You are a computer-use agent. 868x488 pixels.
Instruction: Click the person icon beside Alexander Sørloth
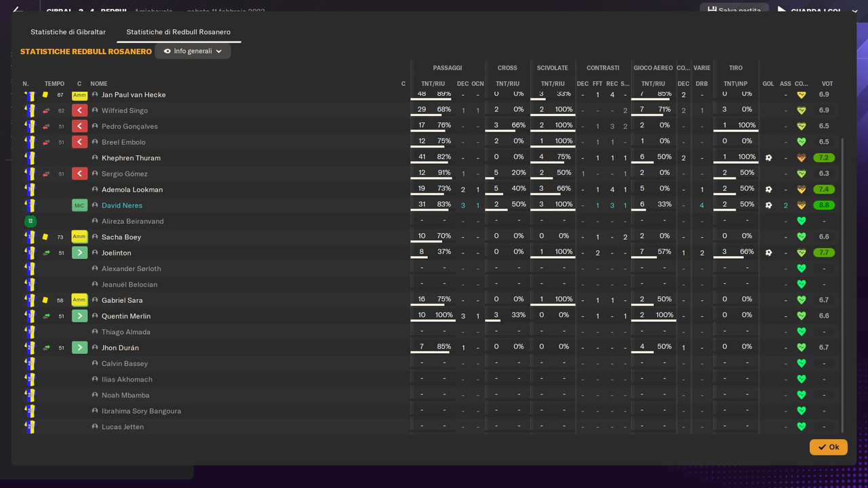(95, 268)
